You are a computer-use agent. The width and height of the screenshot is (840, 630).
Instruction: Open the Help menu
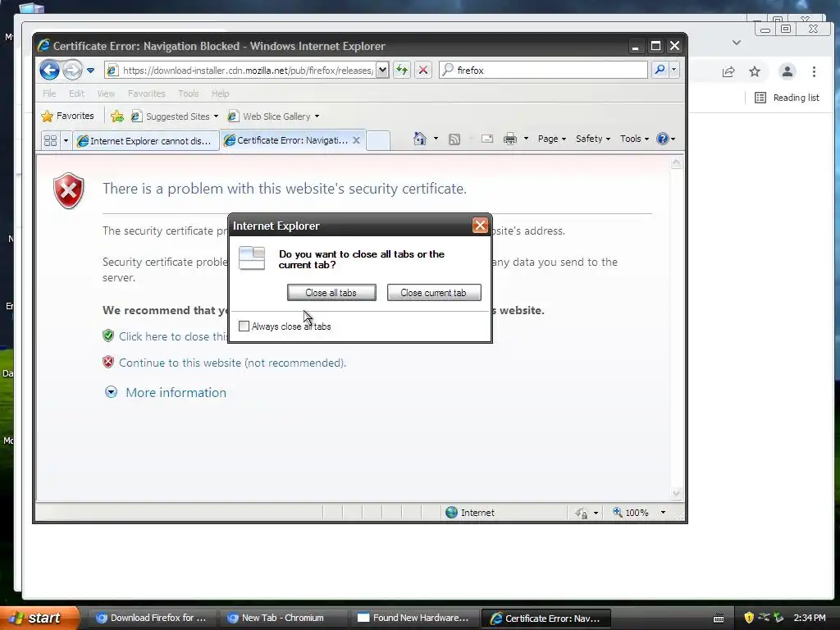(x=220, y=94)
